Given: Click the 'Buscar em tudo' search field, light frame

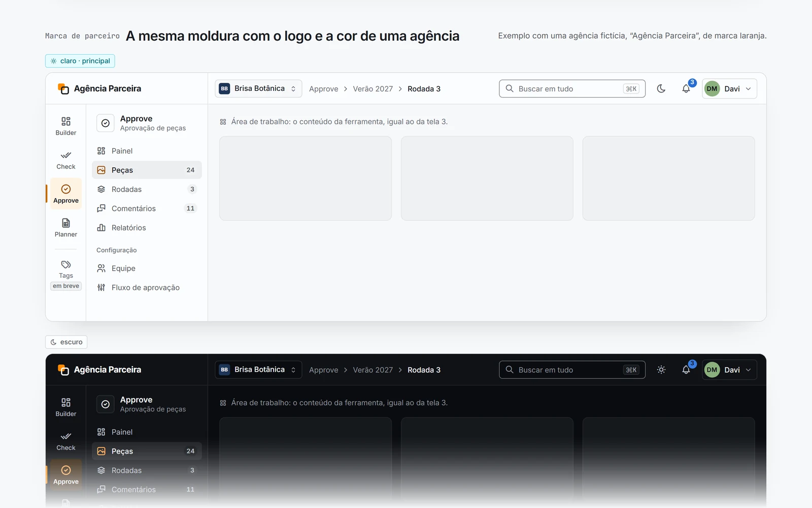Looking at the screenshot, I should (x=572, y=88).
